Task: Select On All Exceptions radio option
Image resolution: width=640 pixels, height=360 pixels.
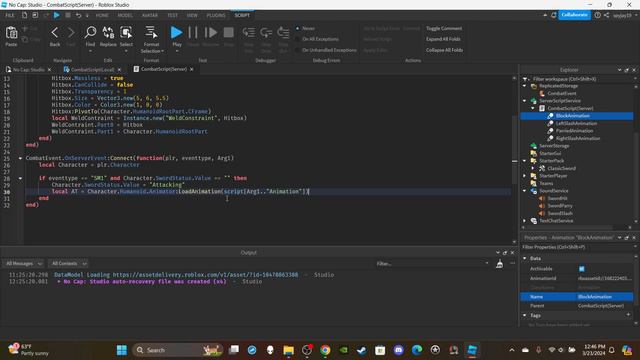Action: (x=298, y=39)
